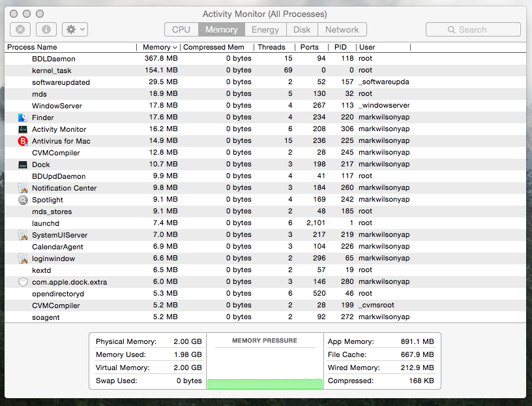Click the Virtual Memory 2.00 GB stat
The image size is (532, 406).
149,368
